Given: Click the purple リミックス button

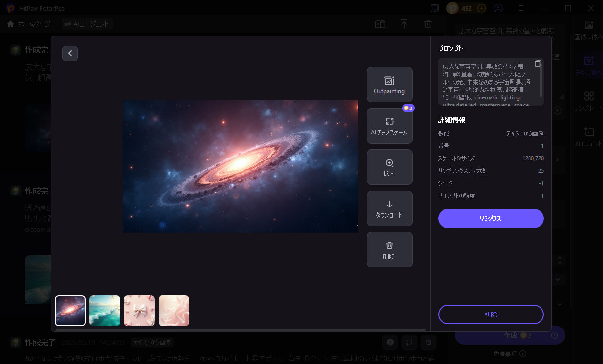Looking at the screenshot, I should (491, 218).
